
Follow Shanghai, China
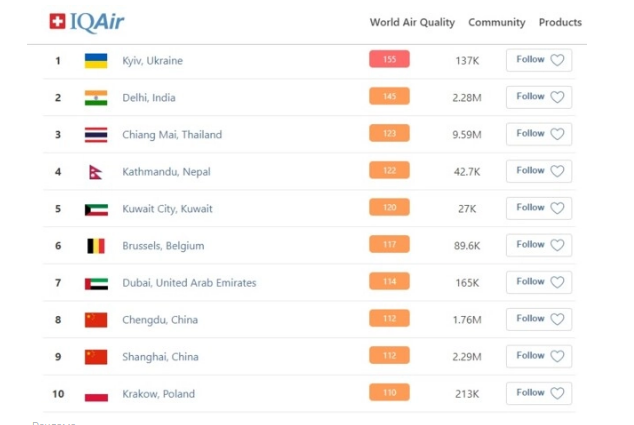(x=539, y=356)
